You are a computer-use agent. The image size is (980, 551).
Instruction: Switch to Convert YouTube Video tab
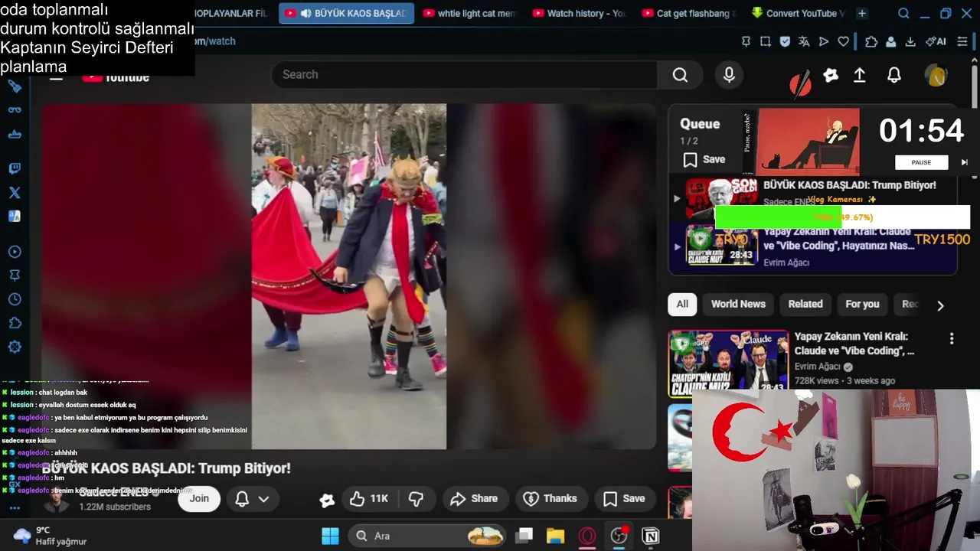pyautogui.click(x=798, y=13)
